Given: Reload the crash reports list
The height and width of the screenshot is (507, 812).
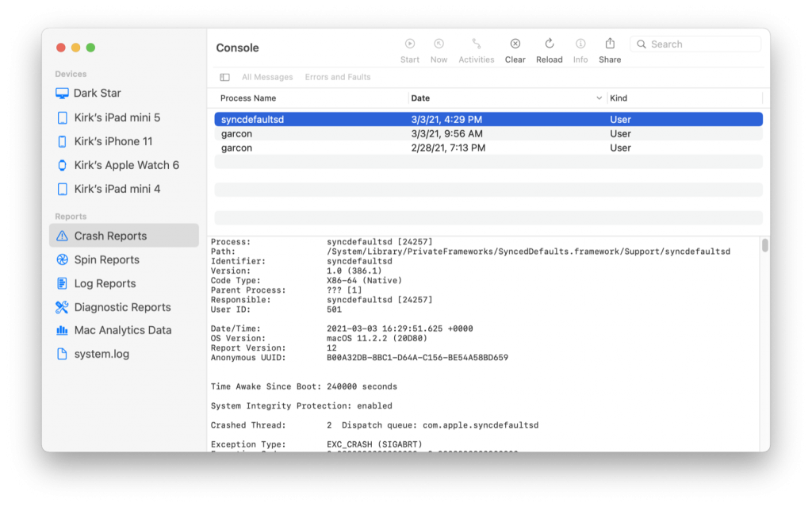Looking at the screenshot, I should pyautogui.click(x=549, y=49).
